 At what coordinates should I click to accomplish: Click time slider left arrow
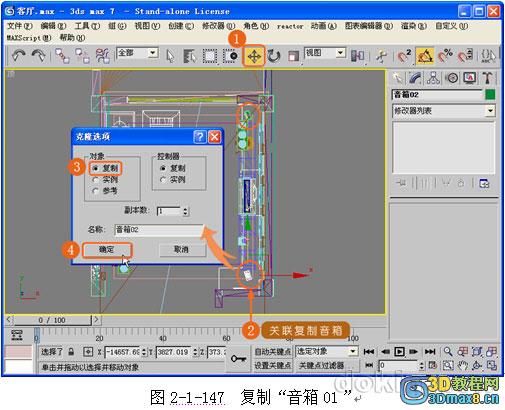(x=9, y=320)
